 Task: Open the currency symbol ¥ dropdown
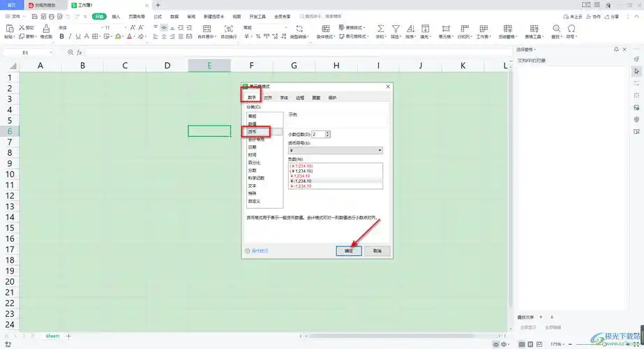coord(335,151)
